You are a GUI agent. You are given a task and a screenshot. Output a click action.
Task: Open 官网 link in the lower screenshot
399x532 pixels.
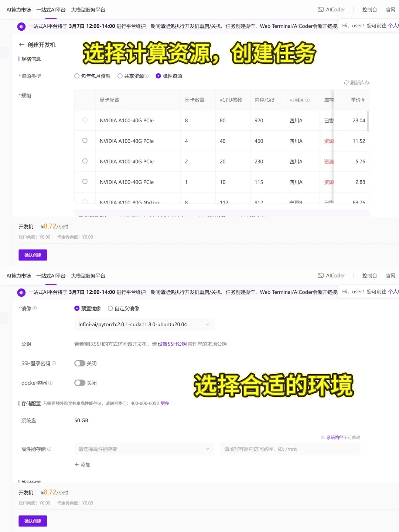click(391, 276)
